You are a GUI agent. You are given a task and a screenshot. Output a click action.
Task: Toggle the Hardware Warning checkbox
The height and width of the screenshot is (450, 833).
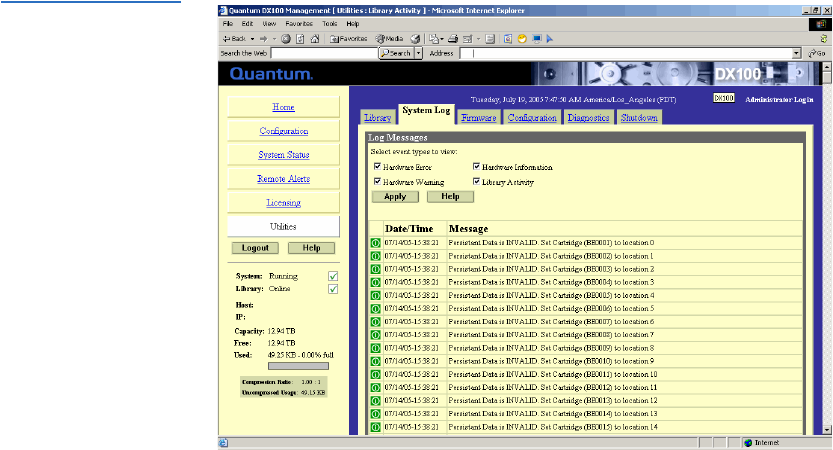(377, 181)
